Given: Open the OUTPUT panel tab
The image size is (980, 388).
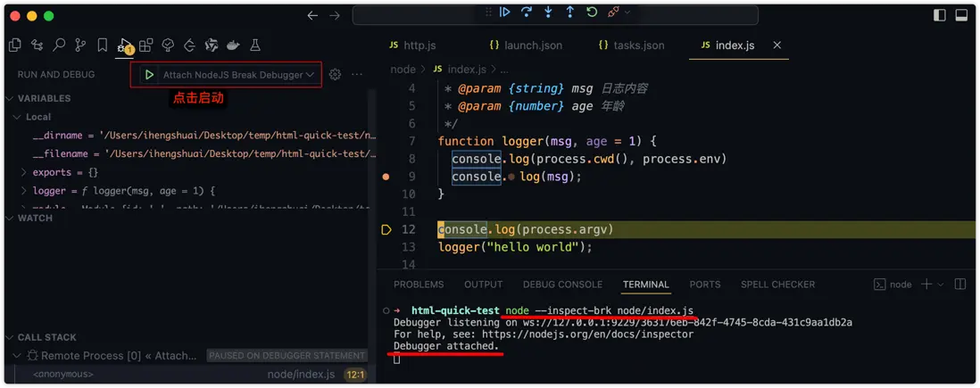Looking at the screenshot, I should (483, 285).
